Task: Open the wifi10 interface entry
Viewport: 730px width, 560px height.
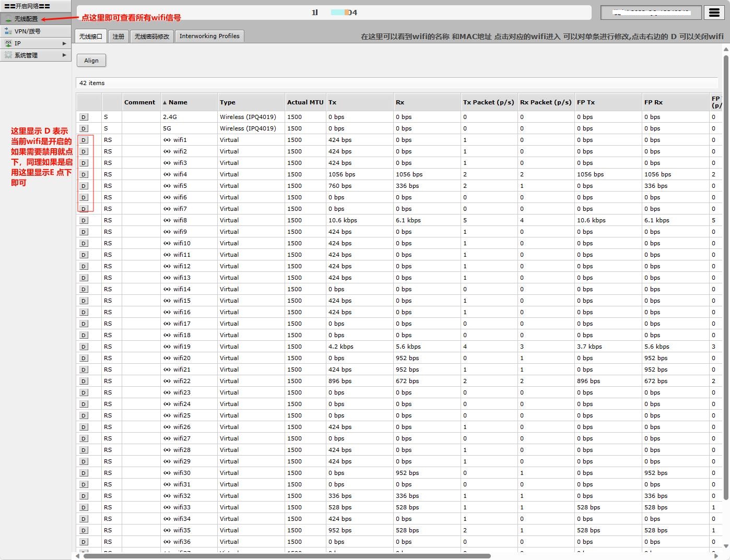Action: coord(182,243)
